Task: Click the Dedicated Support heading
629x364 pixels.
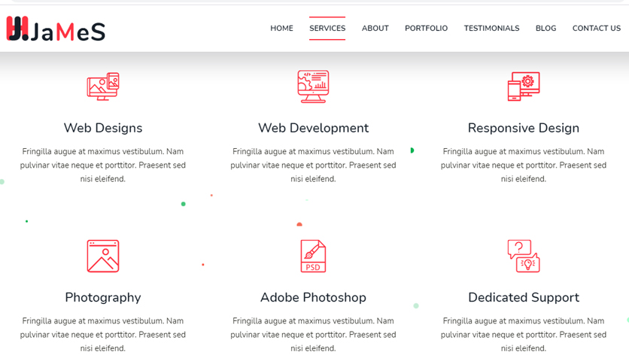Action: 524,298
